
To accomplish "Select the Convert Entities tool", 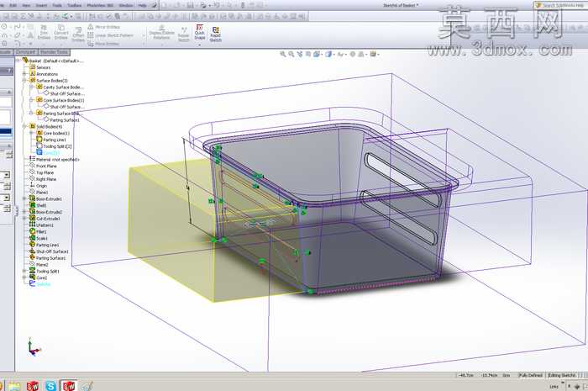I will click(60, 32).
